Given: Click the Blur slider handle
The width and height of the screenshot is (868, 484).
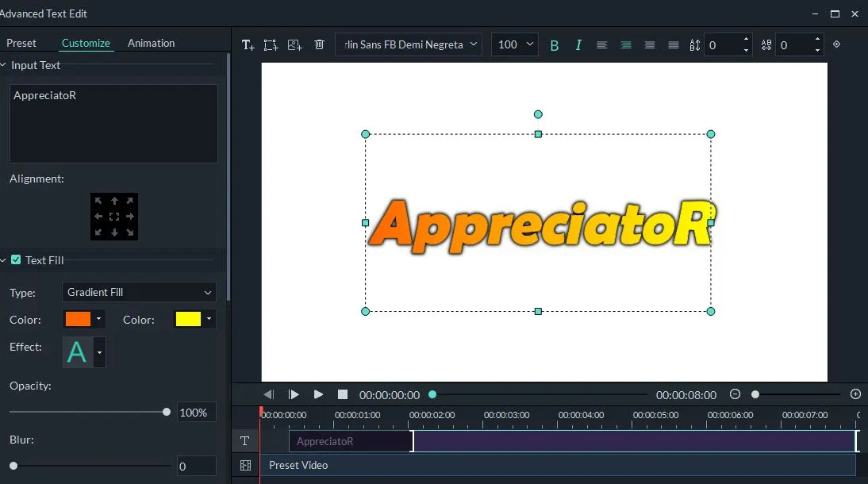Looking at the screenshot, I should coord(13,466).
